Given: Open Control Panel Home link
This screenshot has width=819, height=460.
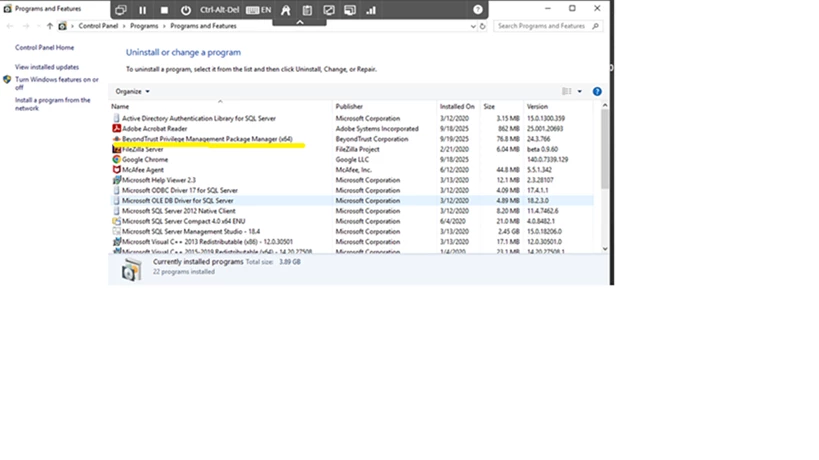Looking at the screenshot, I should 44,48.
